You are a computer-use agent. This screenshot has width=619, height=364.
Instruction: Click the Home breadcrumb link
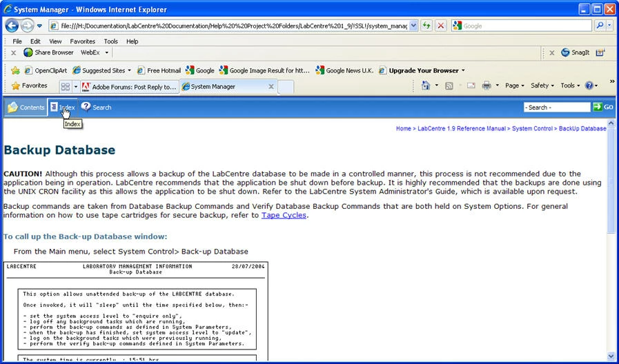404,128
